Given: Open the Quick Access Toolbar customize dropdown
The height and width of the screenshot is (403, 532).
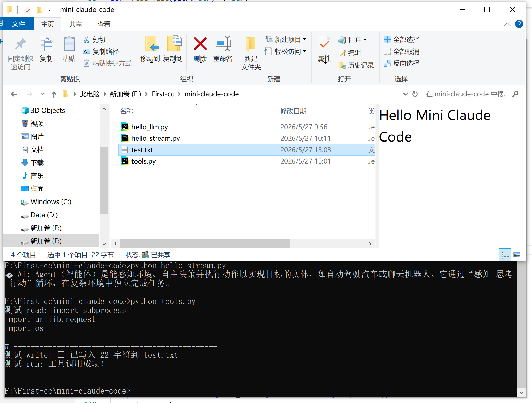Looking at the screenshot, I should (x=49, y=10).
